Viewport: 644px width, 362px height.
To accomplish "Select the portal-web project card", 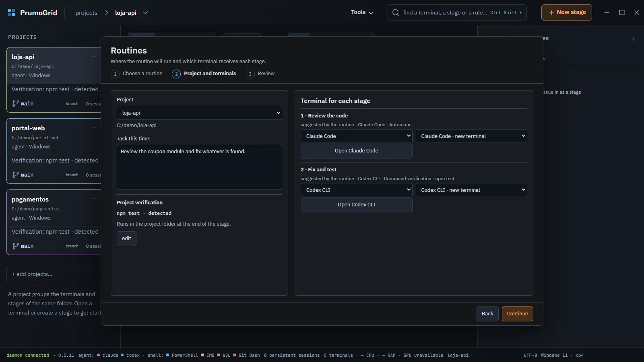I will (54, 151).
